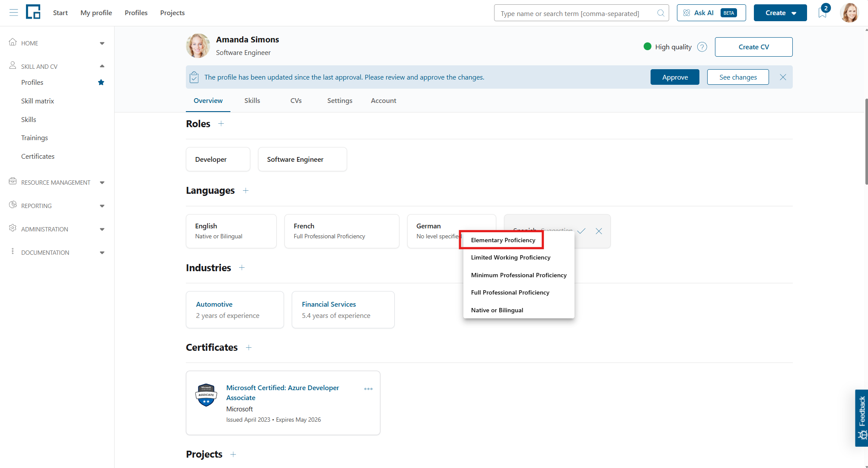Reject the Spanish language suggestion
Screen dimensions: 868x468
point(599,231)
